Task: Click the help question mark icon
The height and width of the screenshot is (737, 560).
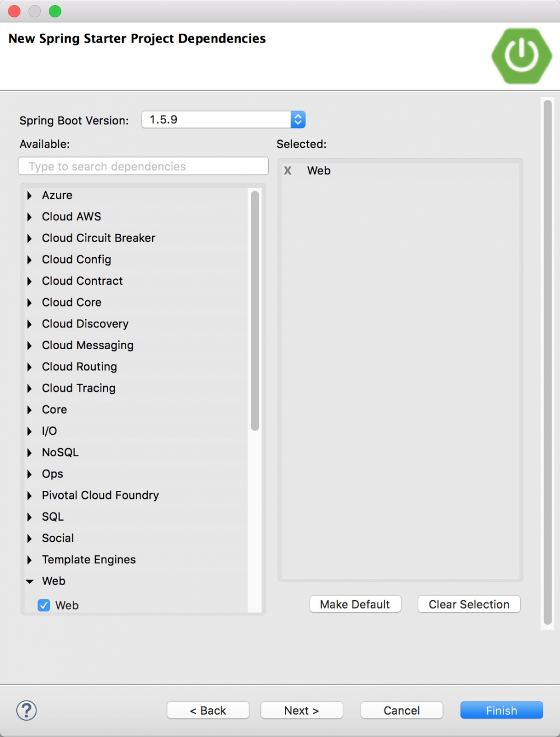Action: 26,710
